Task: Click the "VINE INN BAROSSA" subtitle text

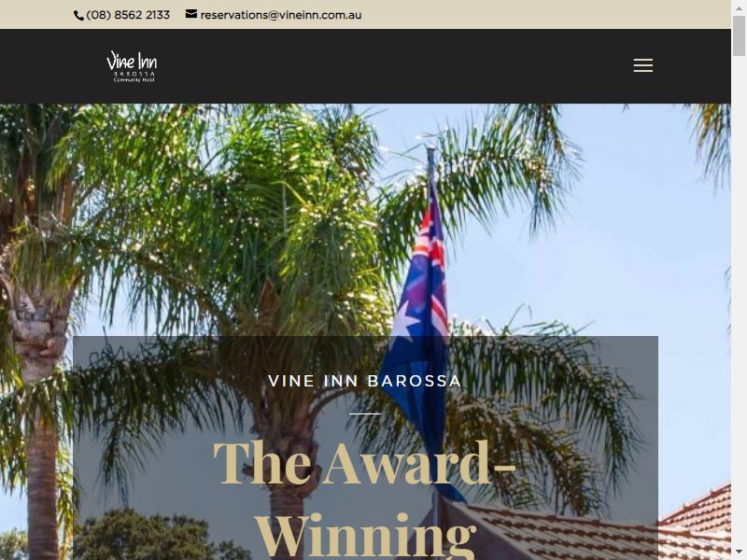Action: pyautogui.click(x=365, y=381)
